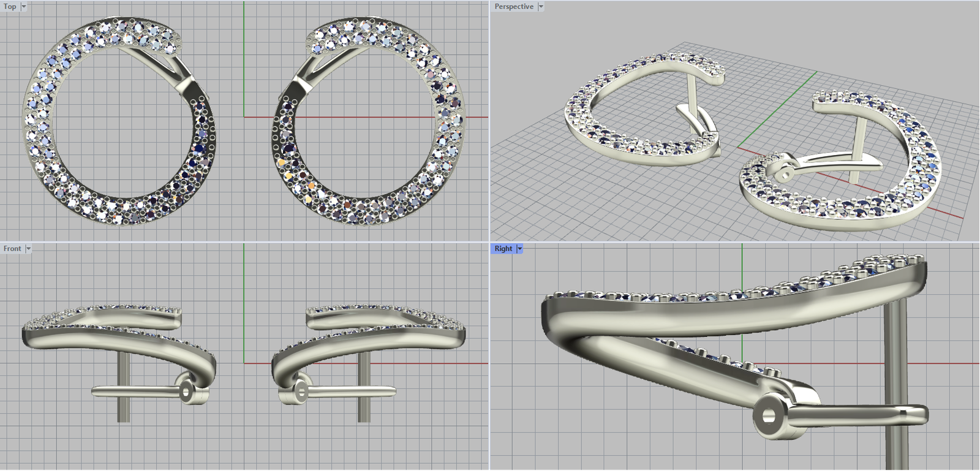
Task: Open the Top viewport dropdown arrow
Action: tap(24, 7)
